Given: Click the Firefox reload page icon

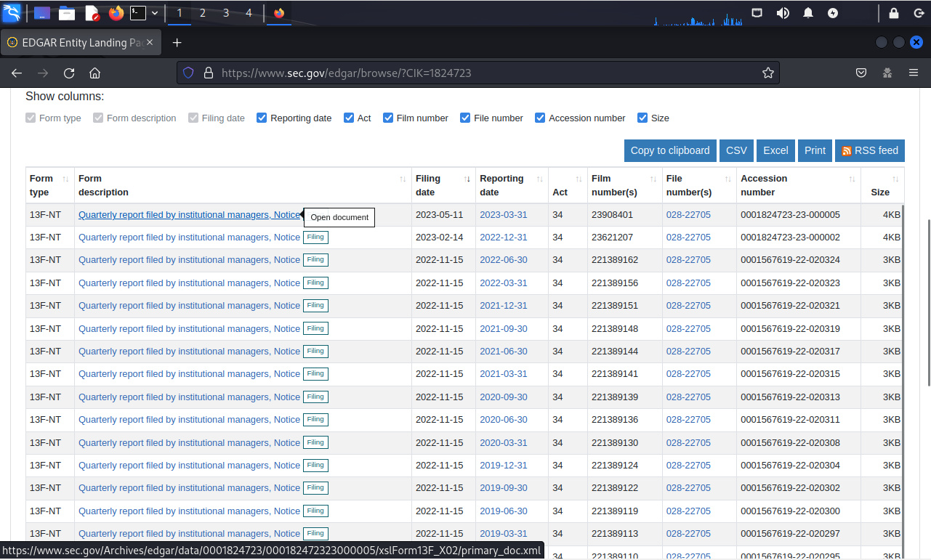Looking at the screenshot, I should point(69,73).
